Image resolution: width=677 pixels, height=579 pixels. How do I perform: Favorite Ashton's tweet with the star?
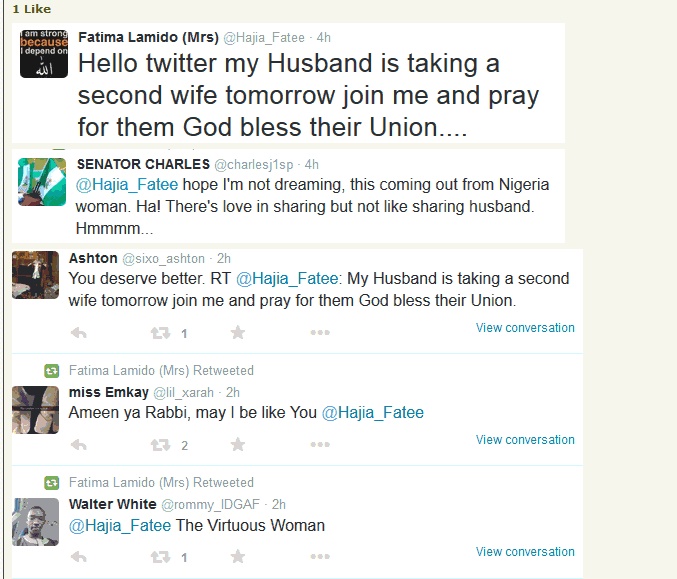(x=237, y=333)
